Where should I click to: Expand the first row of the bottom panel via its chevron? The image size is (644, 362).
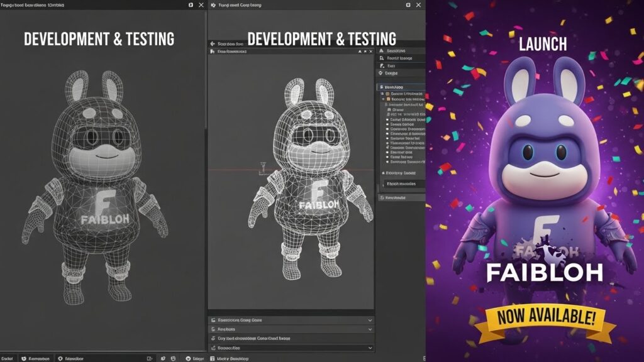click(x=369, y=320)
